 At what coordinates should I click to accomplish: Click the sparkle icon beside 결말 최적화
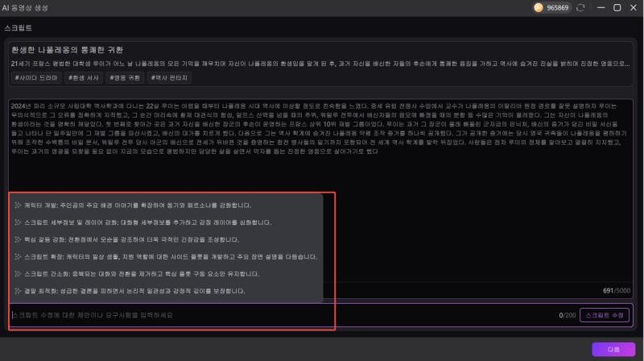click(x=18, y=291)
